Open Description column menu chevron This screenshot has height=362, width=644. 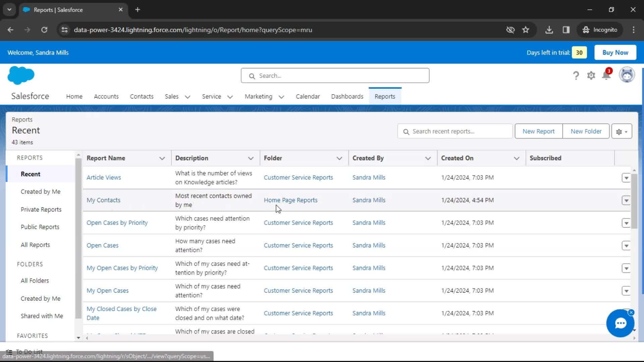(x=251, y=158)
